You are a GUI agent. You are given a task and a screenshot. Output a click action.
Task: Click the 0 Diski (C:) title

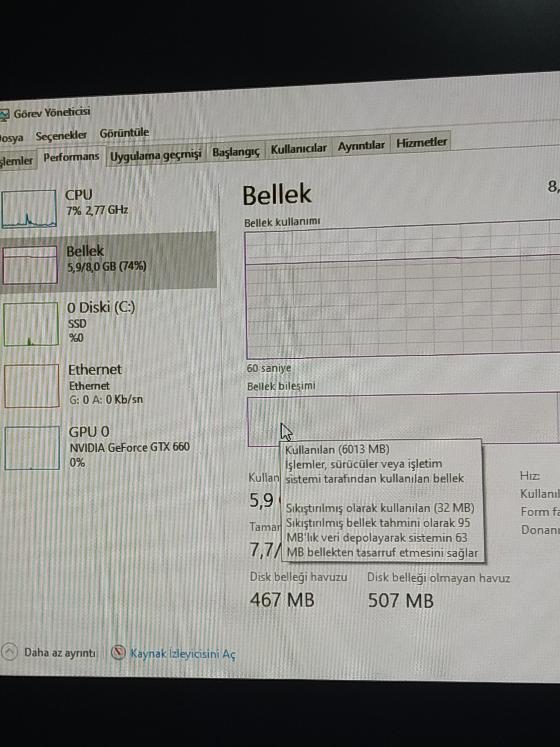[101, 308]
